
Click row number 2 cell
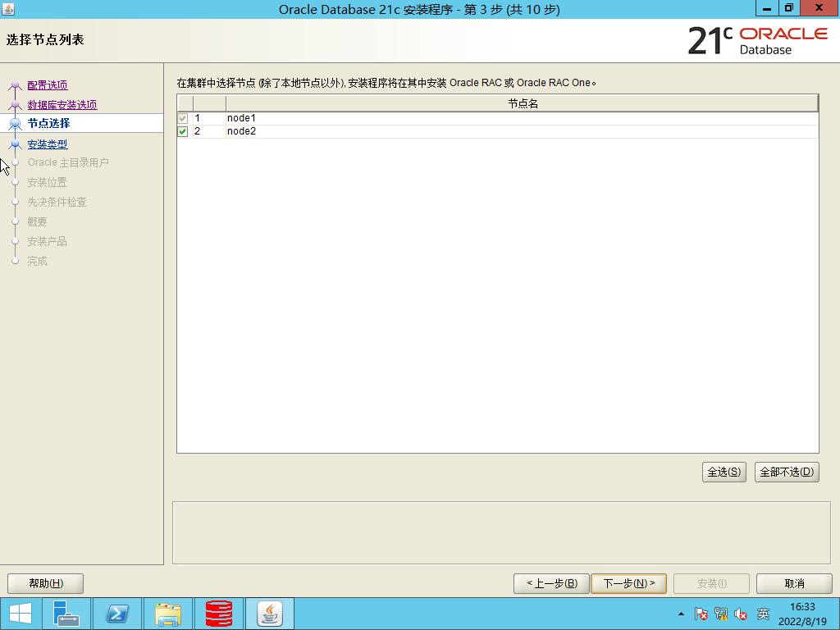(209, 131)
